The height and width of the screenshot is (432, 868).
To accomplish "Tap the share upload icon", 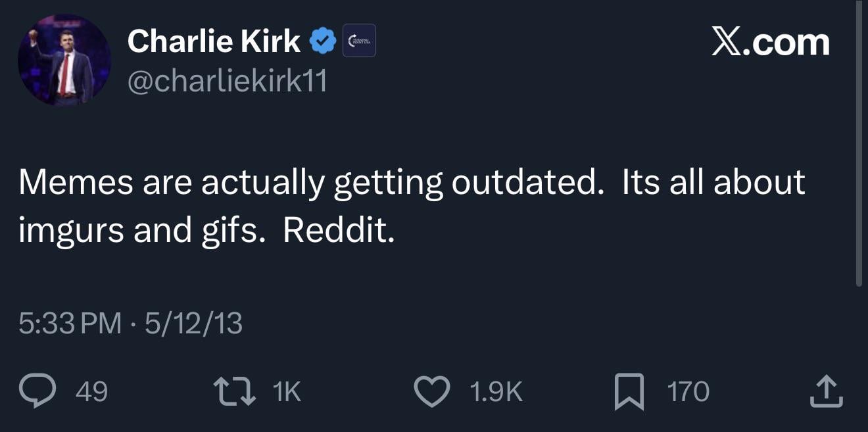I will click(827, 392).
